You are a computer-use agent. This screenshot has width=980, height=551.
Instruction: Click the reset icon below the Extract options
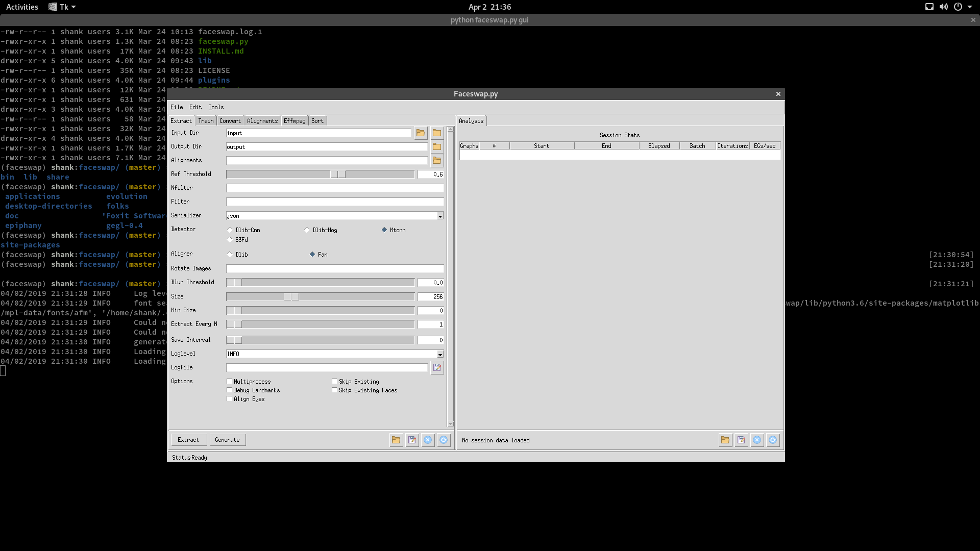pos(444,440)
